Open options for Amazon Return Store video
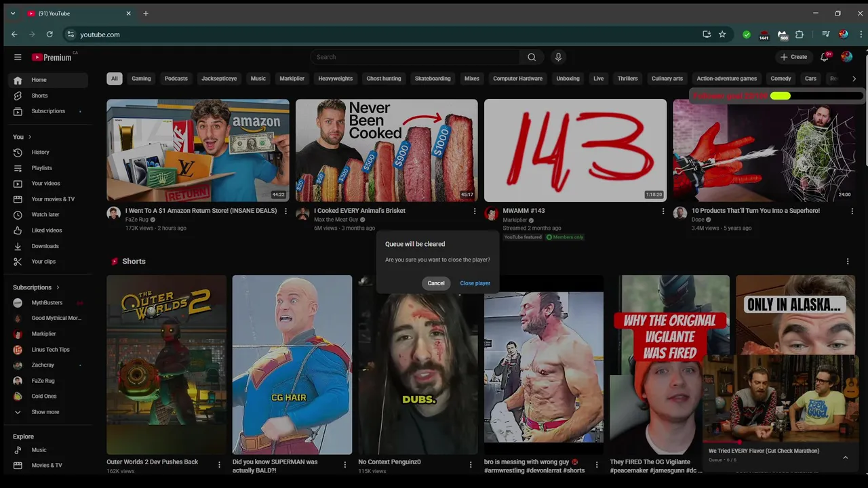 [x=285, y=211]
